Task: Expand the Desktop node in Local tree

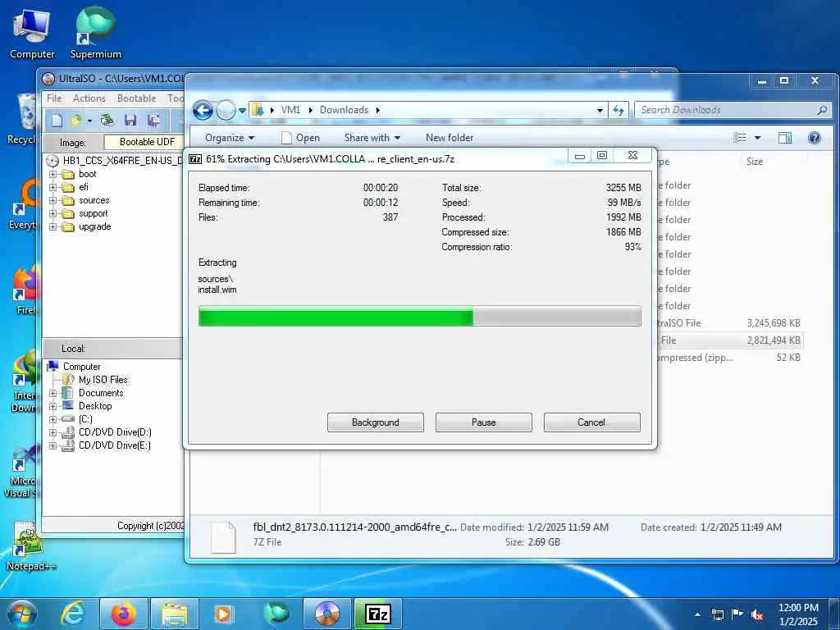Action: click(52, 406)
